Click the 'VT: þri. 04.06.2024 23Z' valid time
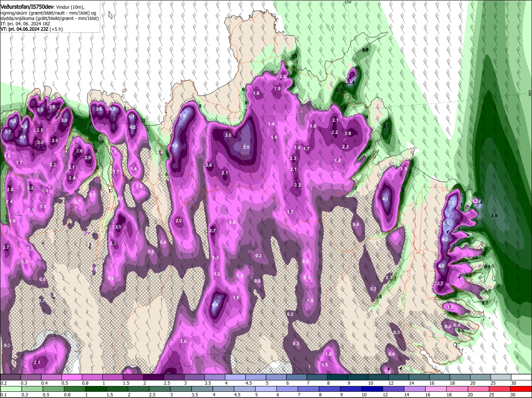532x398 pixels. [25, 29]
